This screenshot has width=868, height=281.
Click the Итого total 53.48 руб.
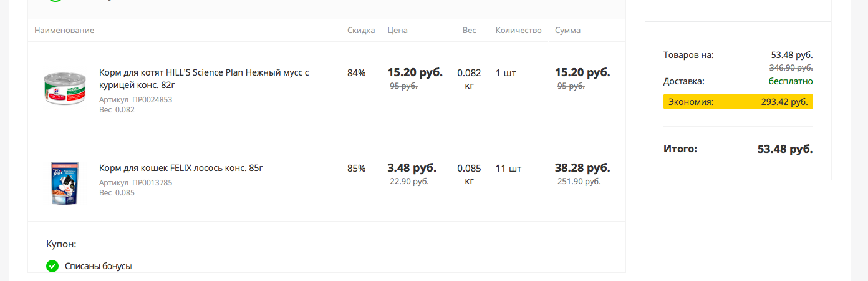pyautogui.click(x=785, y=149)
